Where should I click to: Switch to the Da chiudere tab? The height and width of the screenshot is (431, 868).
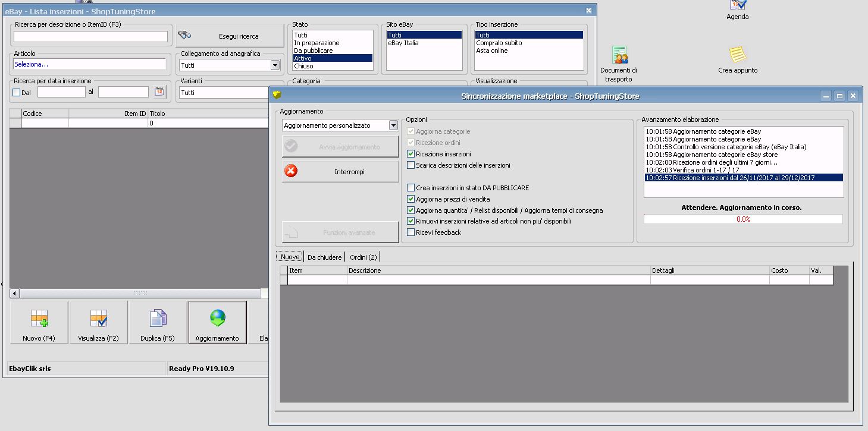[x=324, y=257]
